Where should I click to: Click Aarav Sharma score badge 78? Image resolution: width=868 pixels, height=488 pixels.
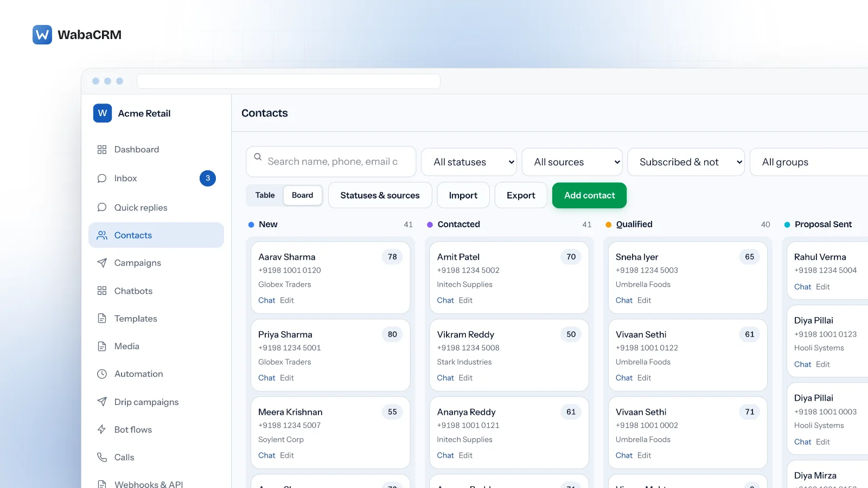(x=392, y=257)
